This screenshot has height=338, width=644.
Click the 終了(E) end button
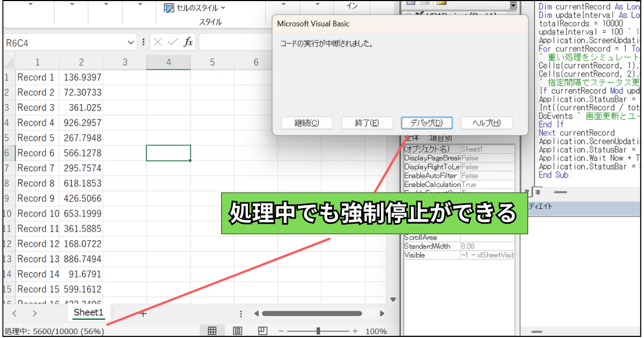pos(367,123)
